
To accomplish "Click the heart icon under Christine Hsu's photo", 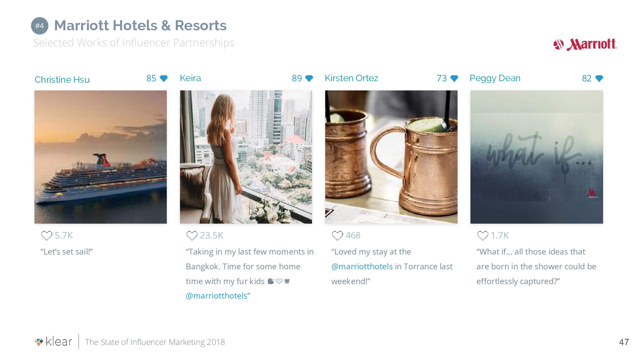I will [47, 236].
